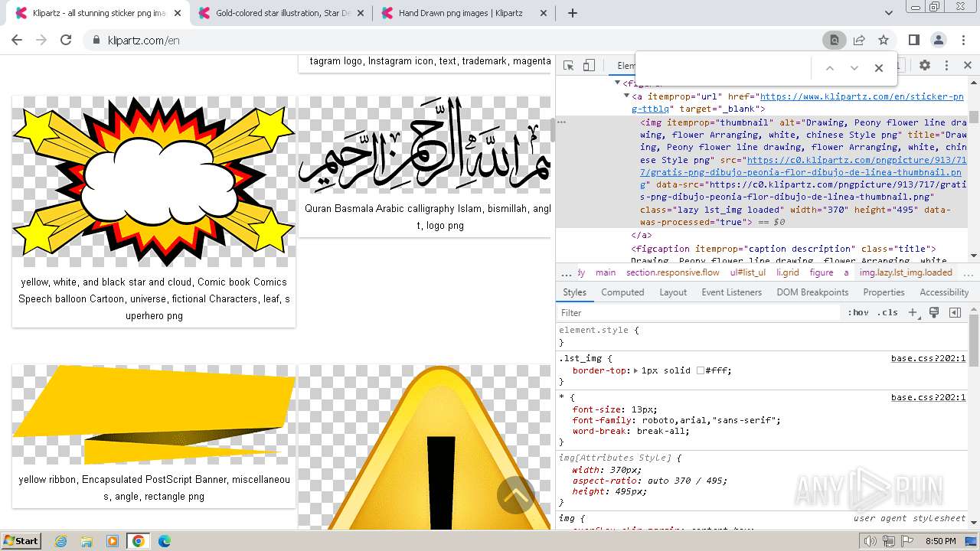
Task: Toggle the computed styles sidebar
Action: 955,312
